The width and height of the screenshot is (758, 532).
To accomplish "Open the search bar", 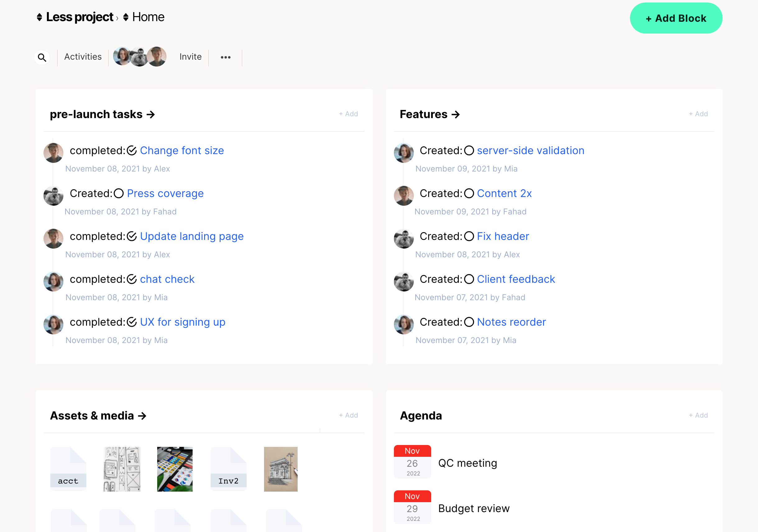I will tap(42, 57).
